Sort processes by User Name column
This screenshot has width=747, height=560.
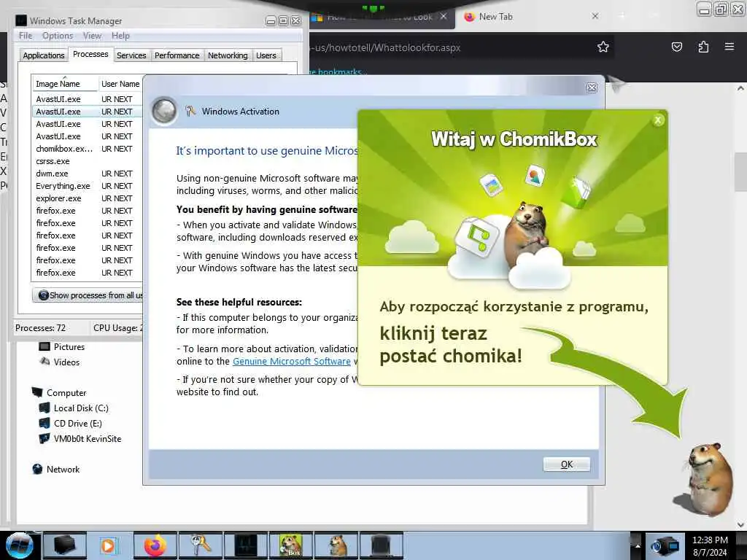click(x=120, y=84)
